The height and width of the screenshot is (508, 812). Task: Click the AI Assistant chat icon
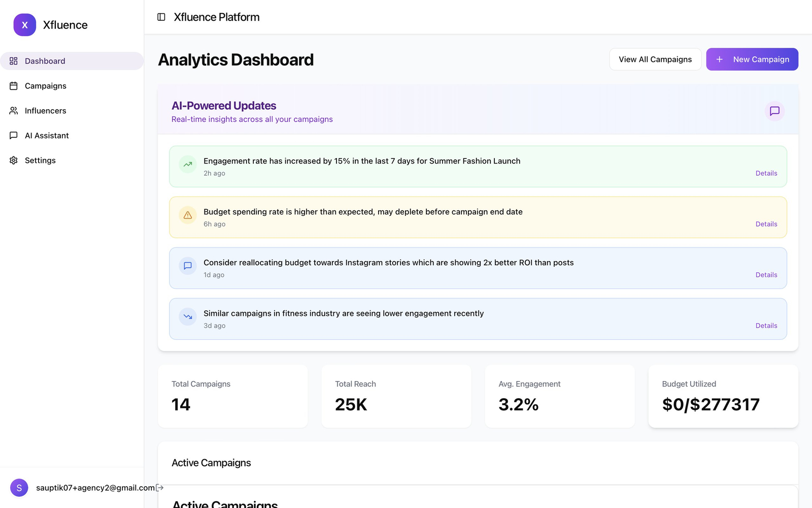point(14,136)
